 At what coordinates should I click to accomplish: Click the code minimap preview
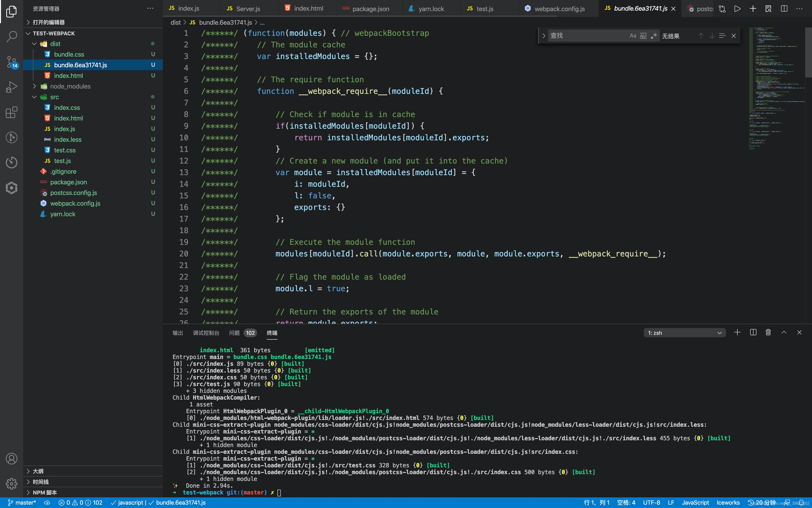pos(776,89)
